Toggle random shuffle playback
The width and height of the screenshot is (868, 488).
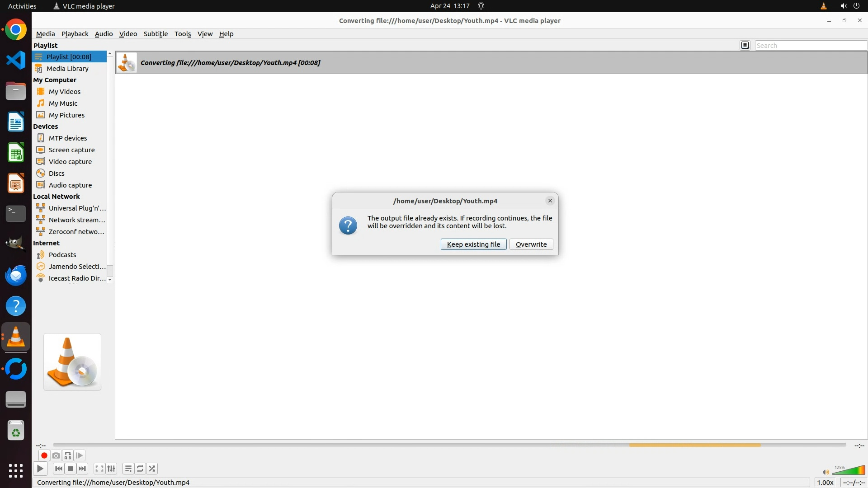coord(152,469)
